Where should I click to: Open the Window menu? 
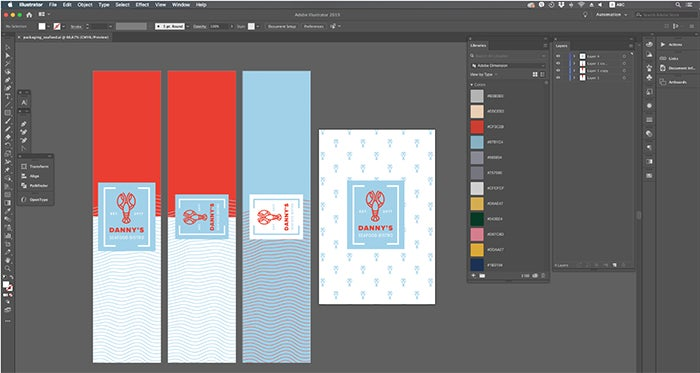[181, 4]
